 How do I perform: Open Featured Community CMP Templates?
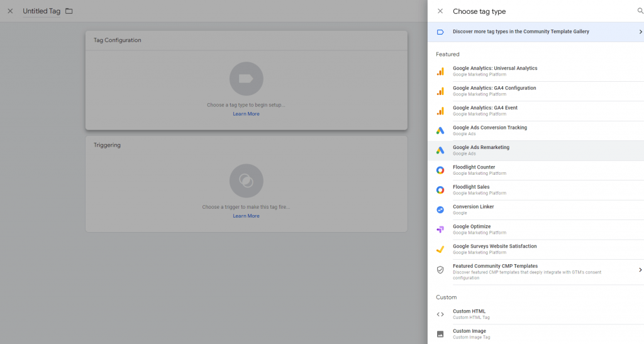tap(536, 272)
